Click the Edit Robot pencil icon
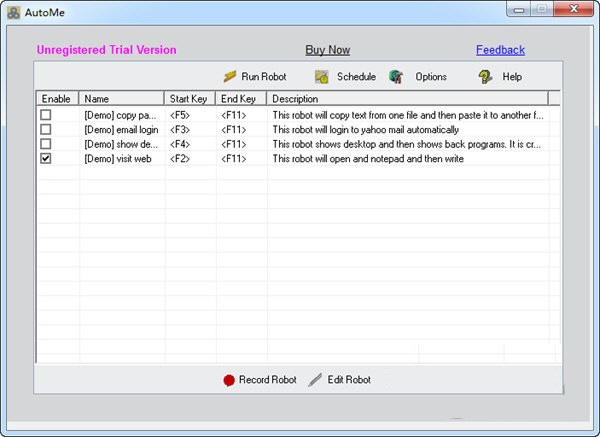Viewport: 600px width, 437px height. point(316,380)
